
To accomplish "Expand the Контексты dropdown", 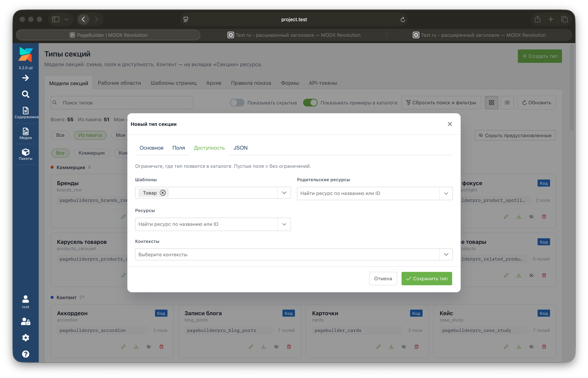I will click(446, 255).
